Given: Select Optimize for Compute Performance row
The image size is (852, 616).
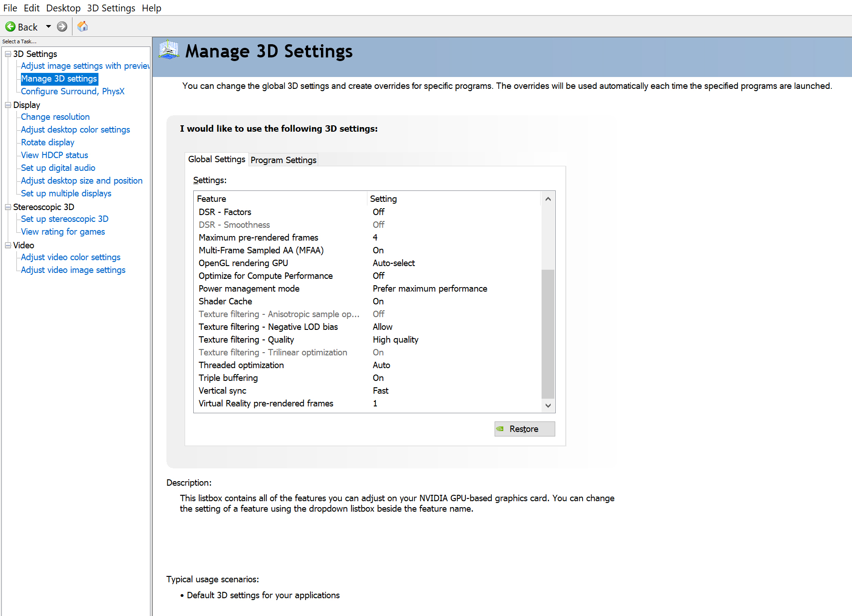Looking at the screenshot, I should click(367, 276).
